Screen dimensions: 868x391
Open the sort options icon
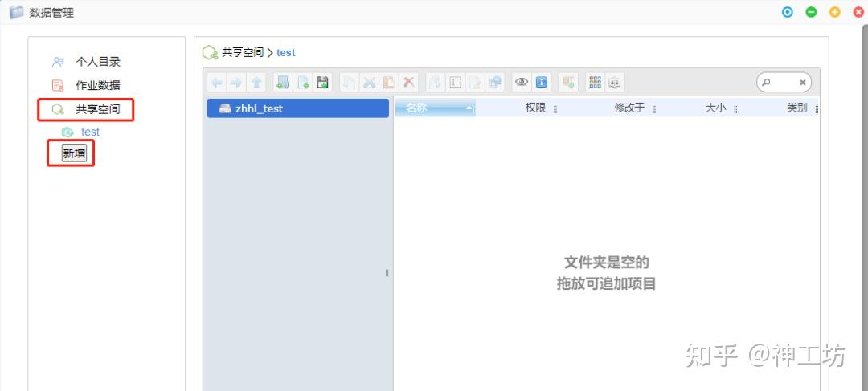(615, 83)
